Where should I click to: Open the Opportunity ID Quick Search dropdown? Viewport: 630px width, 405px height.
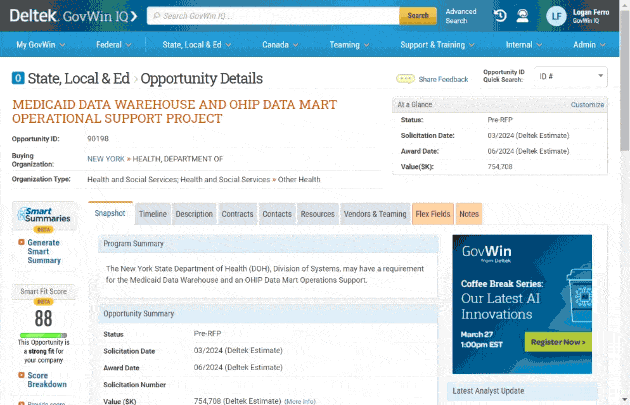click(570, 77)
